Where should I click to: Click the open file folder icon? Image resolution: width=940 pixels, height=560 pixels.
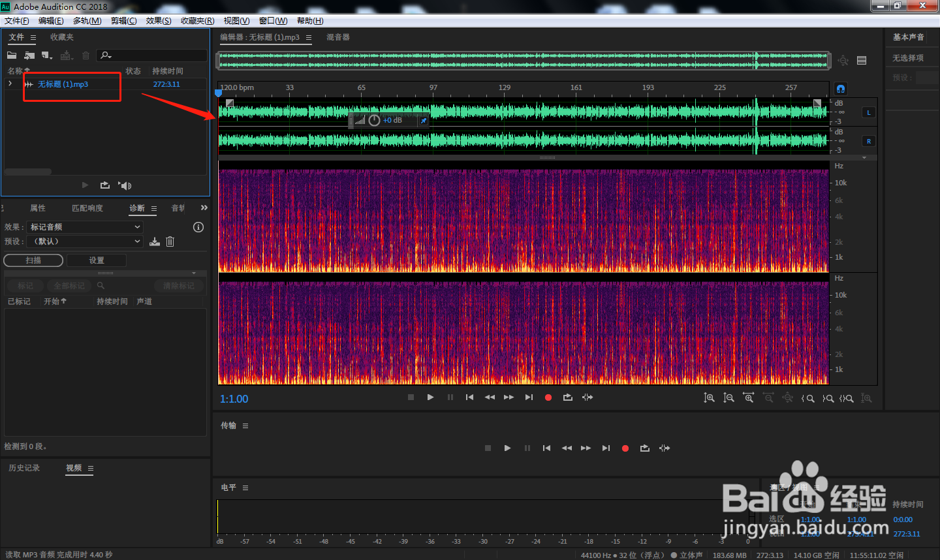click(x=12, y=55)
